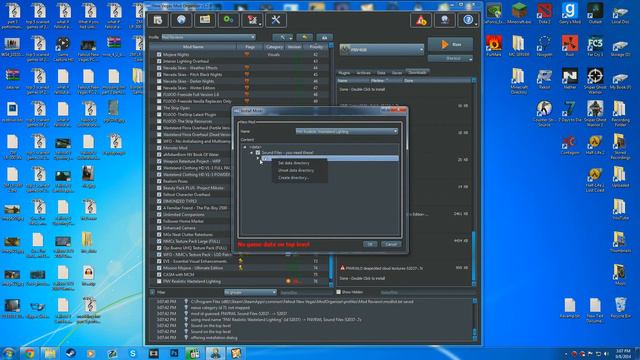The width and height of the screenshot is (640, 360).
Task: Open the Nexus globe toolbar icon
Action: pos(181,20)
